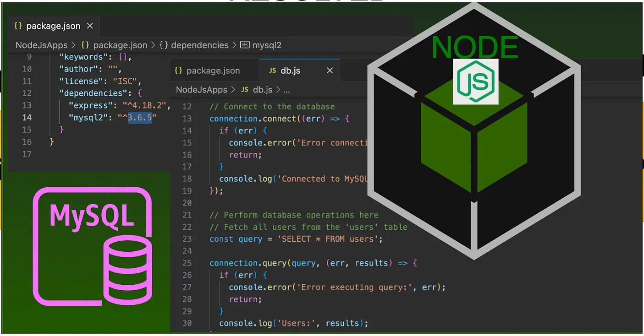Click "// Fetch all users" comment line
644x336 pixels.
(308, 227)
